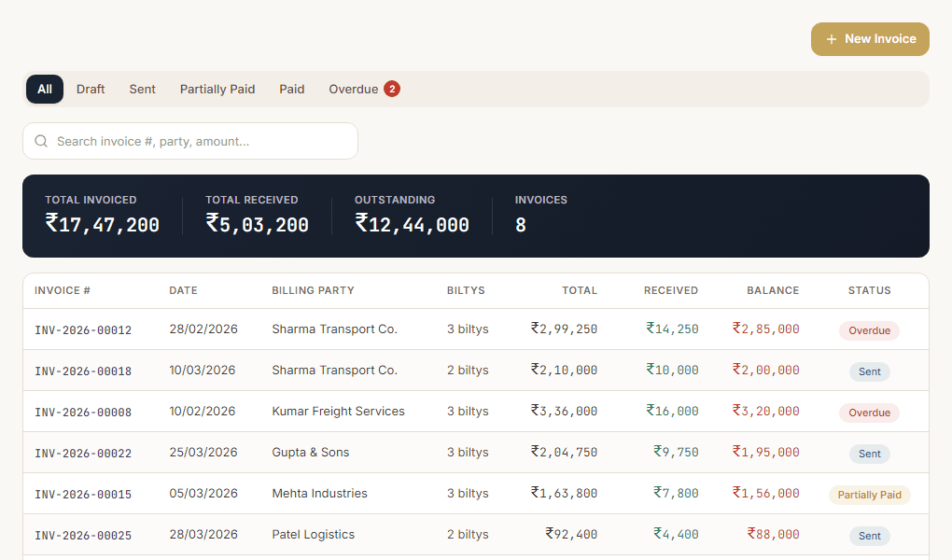Click the Total Received ₹5,03,200 figure

(257, 224)
